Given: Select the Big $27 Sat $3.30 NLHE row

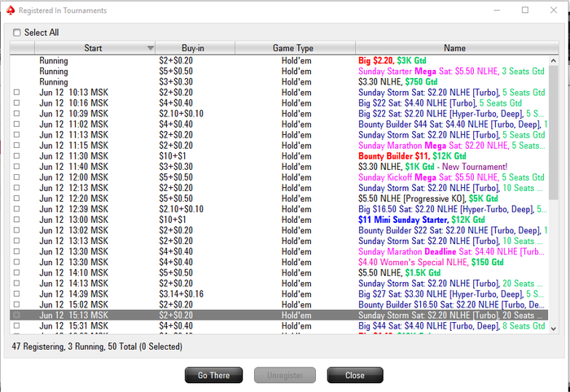Looking at the screenshot, I should click(278, 294).
